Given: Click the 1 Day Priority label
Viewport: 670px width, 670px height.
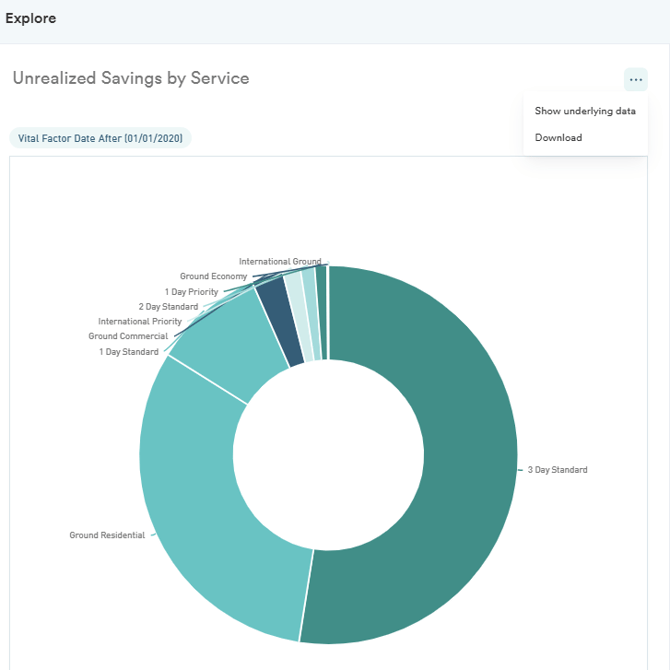Looking at the screenshot, I should 191,291.
